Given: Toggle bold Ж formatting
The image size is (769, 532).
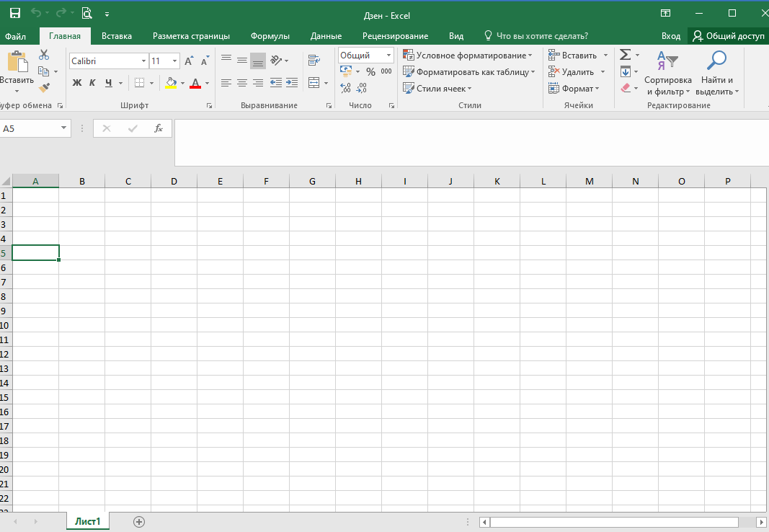Looking at the screenshot, I should [77, 83].
